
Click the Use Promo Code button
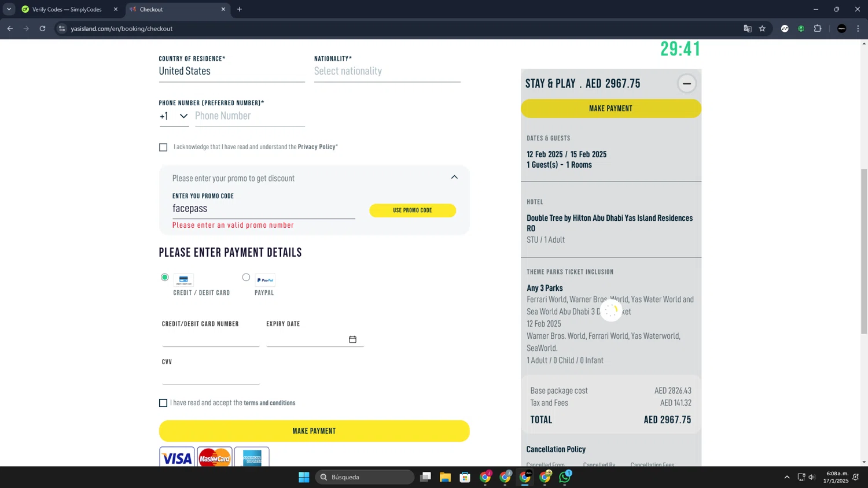[413, 210]
